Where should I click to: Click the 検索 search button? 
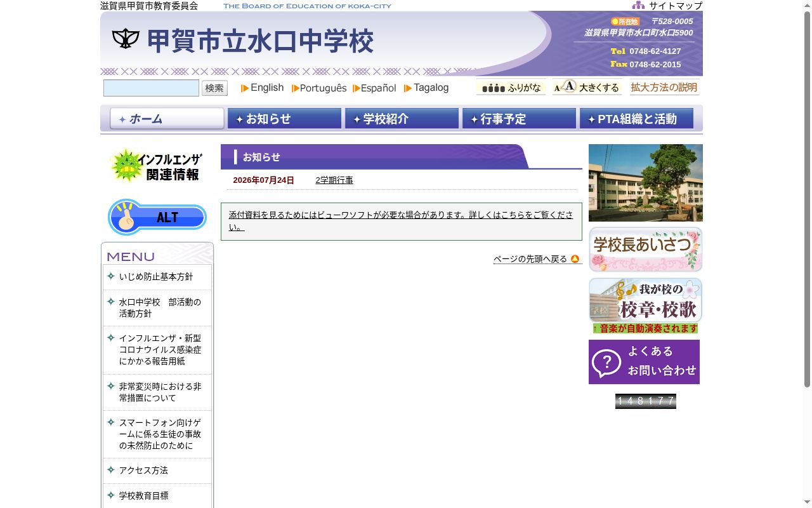pyautogui.click(x=214, y=88)
